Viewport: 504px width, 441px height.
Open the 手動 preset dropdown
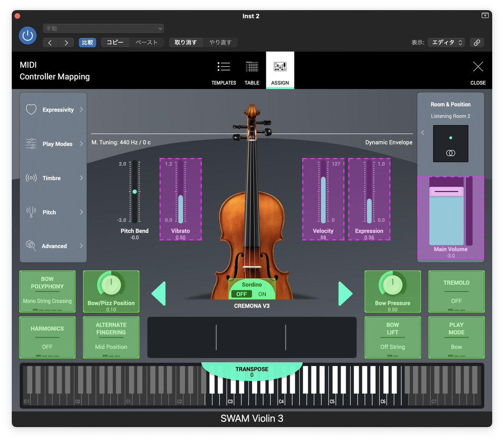point(103,29)
